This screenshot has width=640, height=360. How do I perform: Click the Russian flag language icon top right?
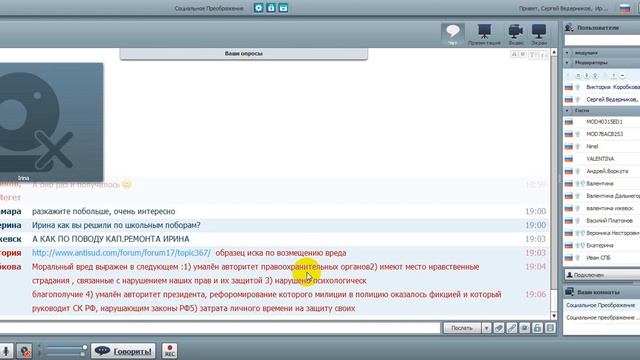point(624,8)
